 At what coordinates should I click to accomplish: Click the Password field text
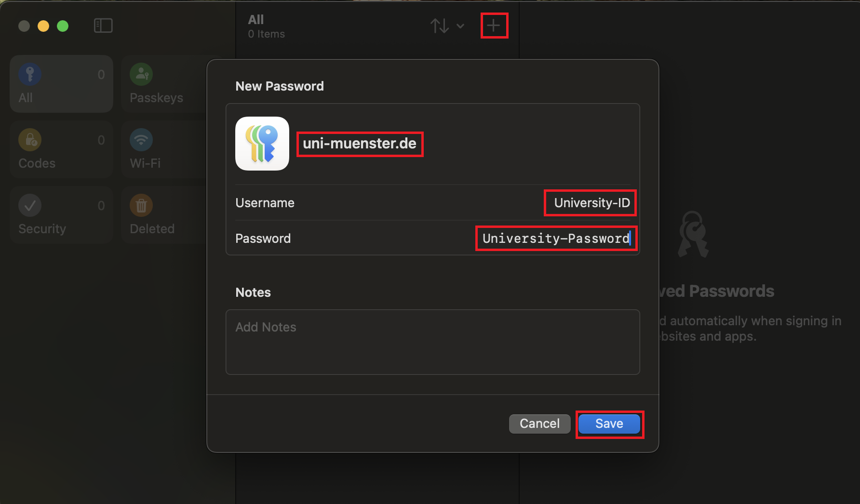pos(556,239)
